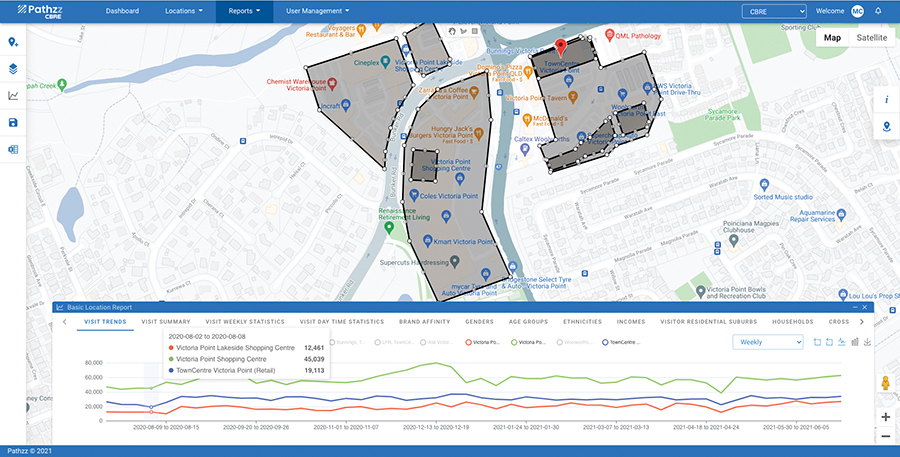Open the CBRE organization dropdown

(773, 11)
